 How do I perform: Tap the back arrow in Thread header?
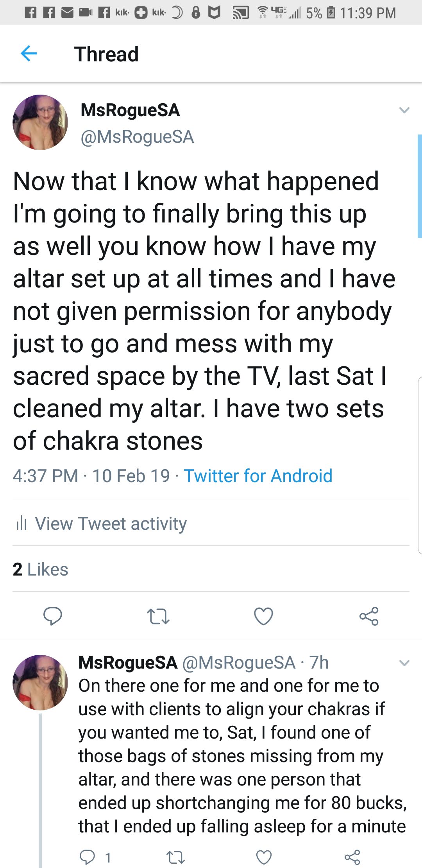[x=29, y=54]
